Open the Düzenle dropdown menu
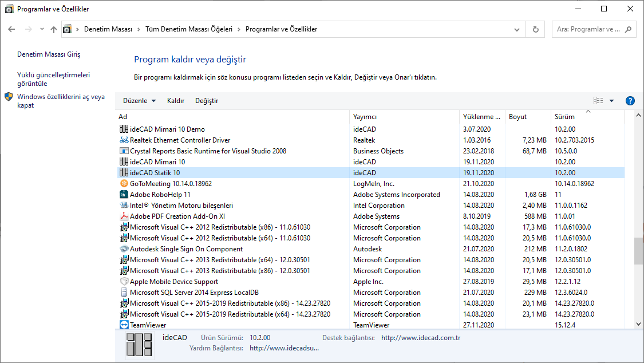 139,101
